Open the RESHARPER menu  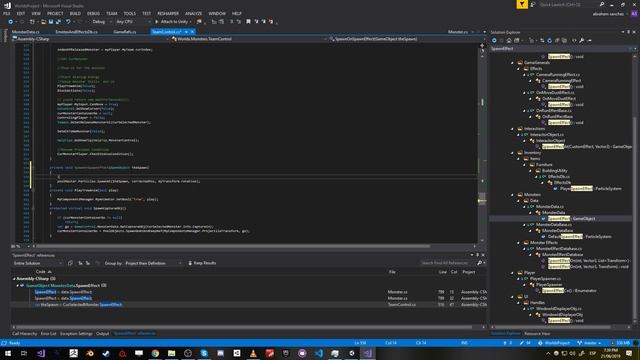pyautogui.click(x=168, y=13)
